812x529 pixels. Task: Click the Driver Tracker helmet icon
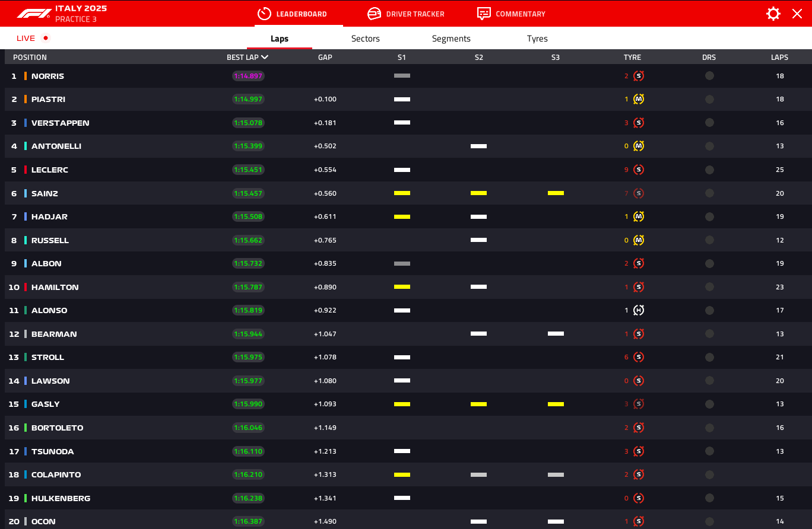(374, 14)
